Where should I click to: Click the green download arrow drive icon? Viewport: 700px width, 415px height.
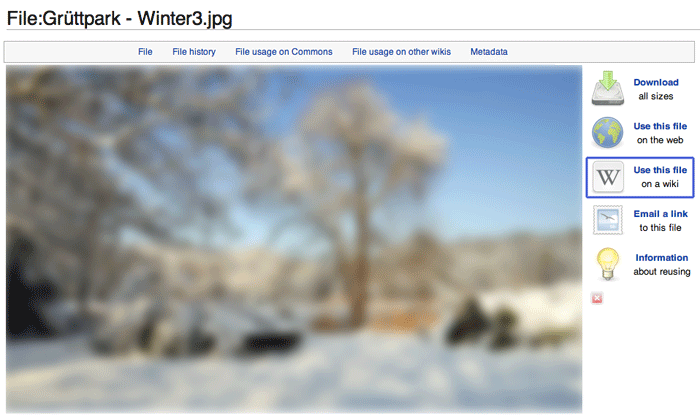[608, 88]
